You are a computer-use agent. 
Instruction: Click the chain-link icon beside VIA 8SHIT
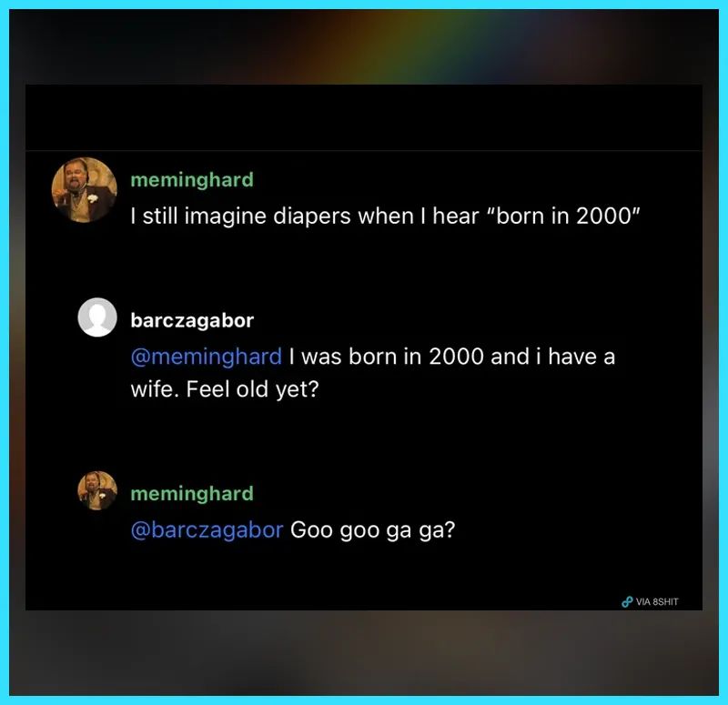click(627, 601)
